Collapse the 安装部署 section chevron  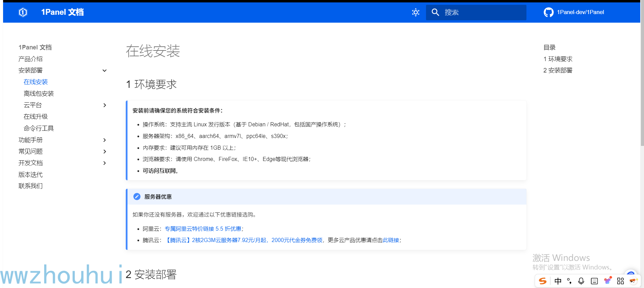(x=105, y=71)
